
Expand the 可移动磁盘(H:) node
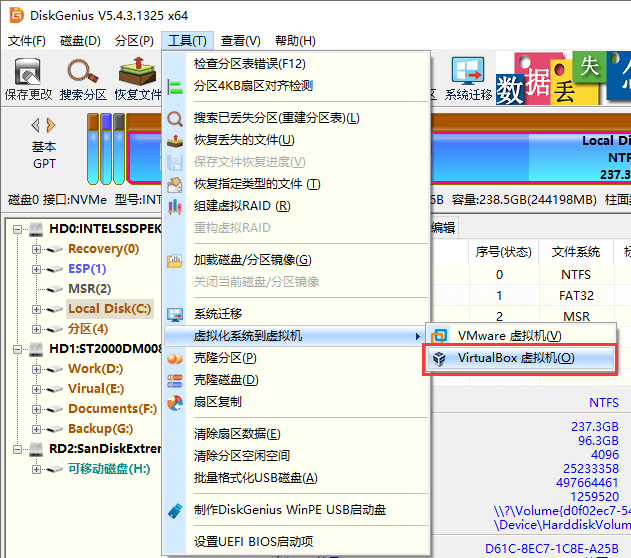(36, 469)
